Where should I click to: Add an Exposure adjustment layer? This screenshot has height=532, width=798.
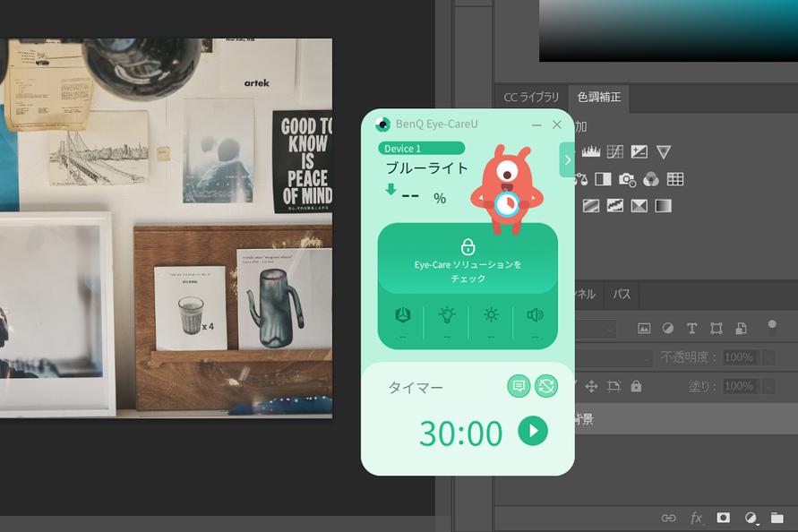639,151
